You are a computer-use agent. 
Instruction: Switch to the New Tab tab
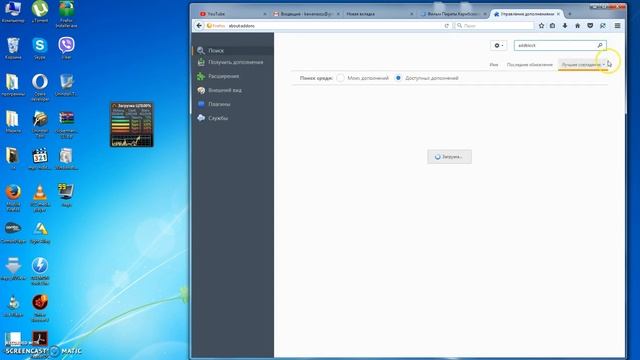378,14
